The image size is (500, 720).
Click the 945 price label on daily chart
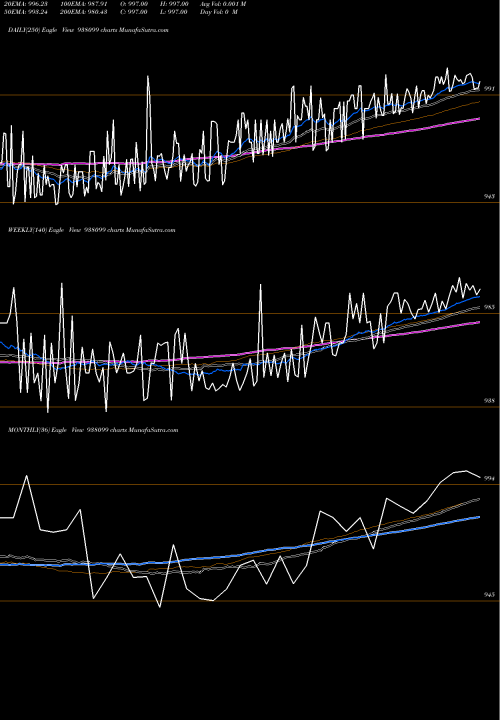[489, 197]
